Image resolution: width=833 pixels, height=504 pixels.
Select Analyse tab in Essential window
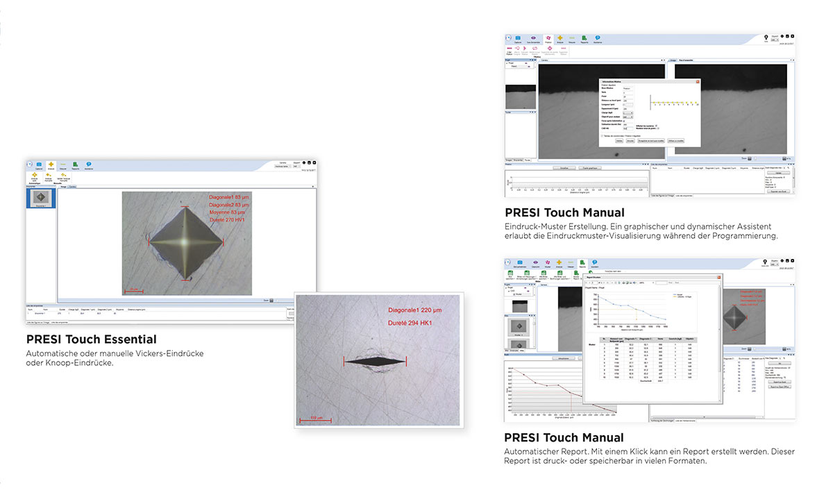(51, 165)
